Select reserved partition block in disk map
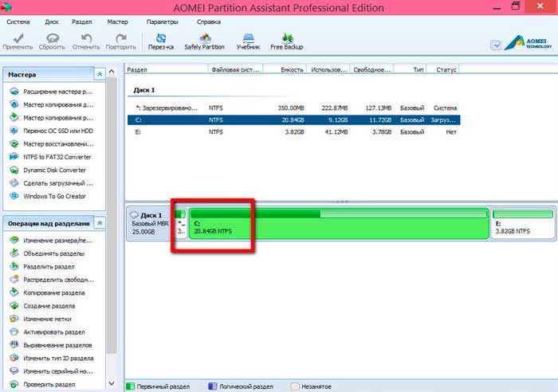 [x=181, y=223]
